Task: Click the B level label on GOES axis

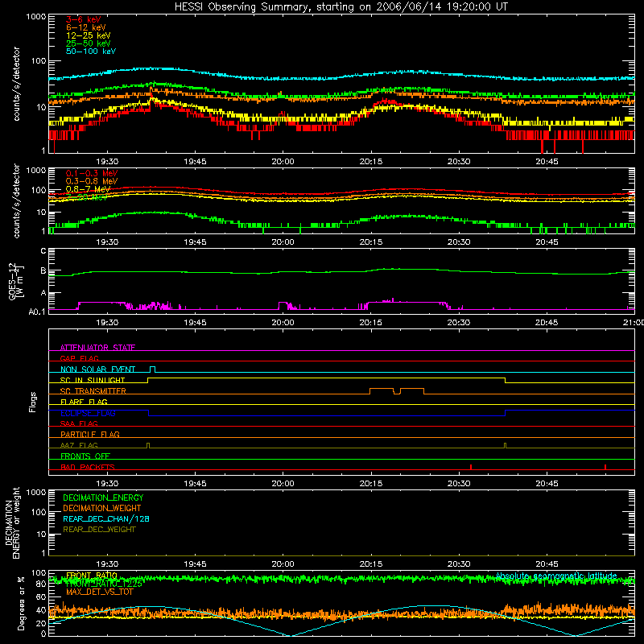Action: coord(43,270)
